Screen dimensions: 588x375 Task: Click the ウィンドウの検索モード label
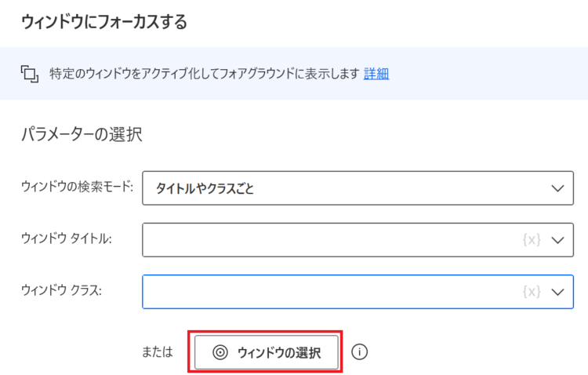tap(78, 187)
